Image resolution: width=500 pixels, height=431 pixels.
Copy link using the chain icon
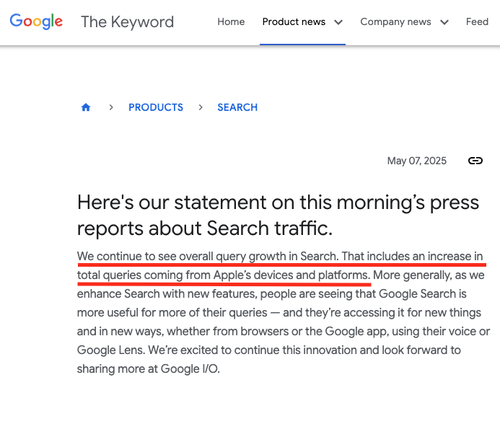click(x=475, y=161)
